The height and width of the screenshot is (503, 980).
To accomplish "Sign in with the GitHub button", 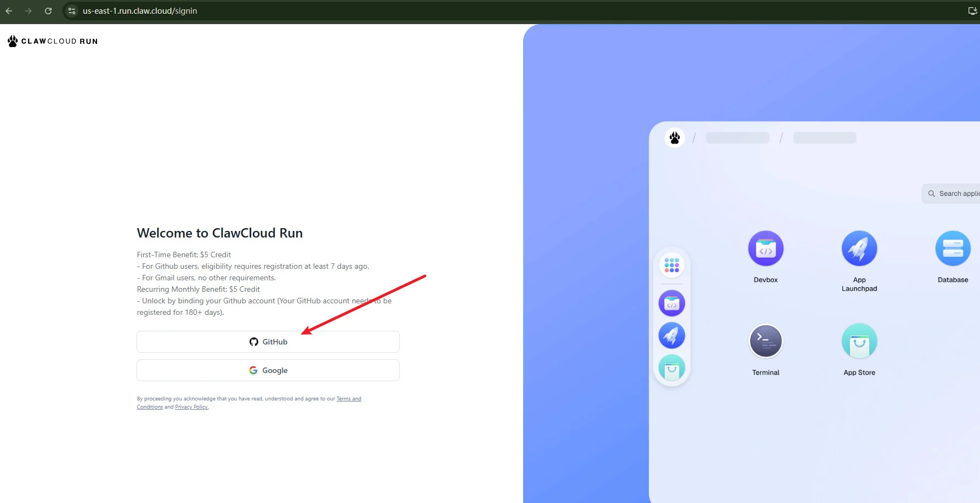I will pos(268,342).
